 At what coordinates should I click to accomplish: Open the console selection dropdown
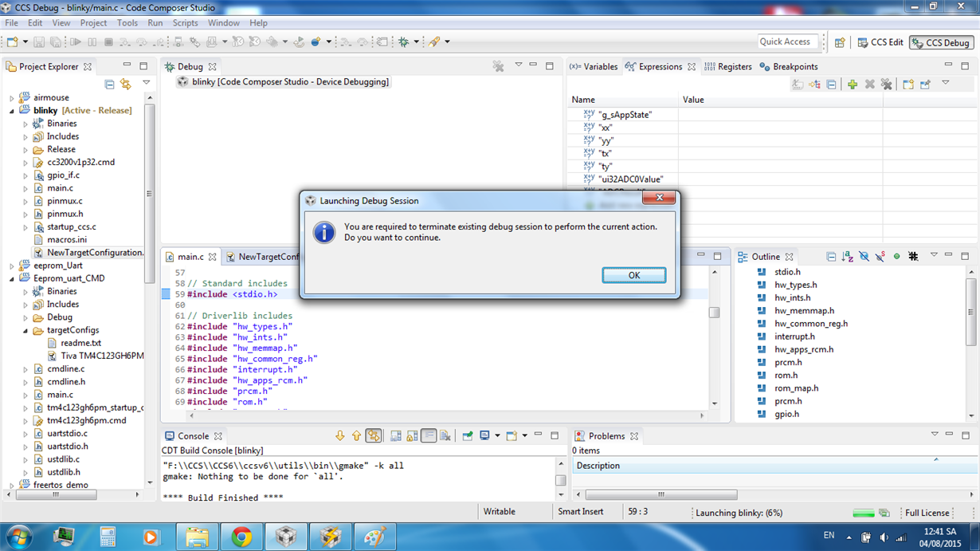tap(498, 435)
